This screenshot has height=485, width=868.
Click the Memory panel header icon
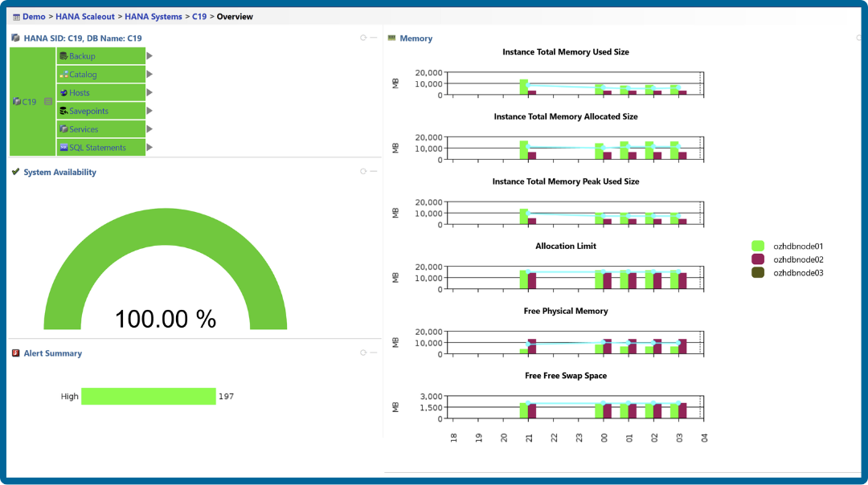(392, 39)
